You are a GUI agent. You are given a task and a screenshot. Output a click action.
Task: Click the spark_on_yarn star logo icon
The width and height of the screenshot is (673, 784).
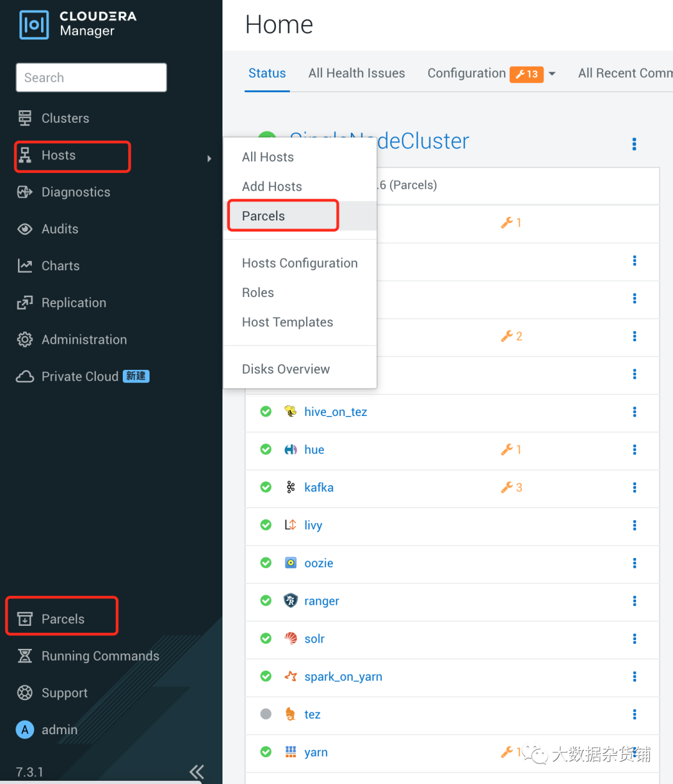(290, 676)
